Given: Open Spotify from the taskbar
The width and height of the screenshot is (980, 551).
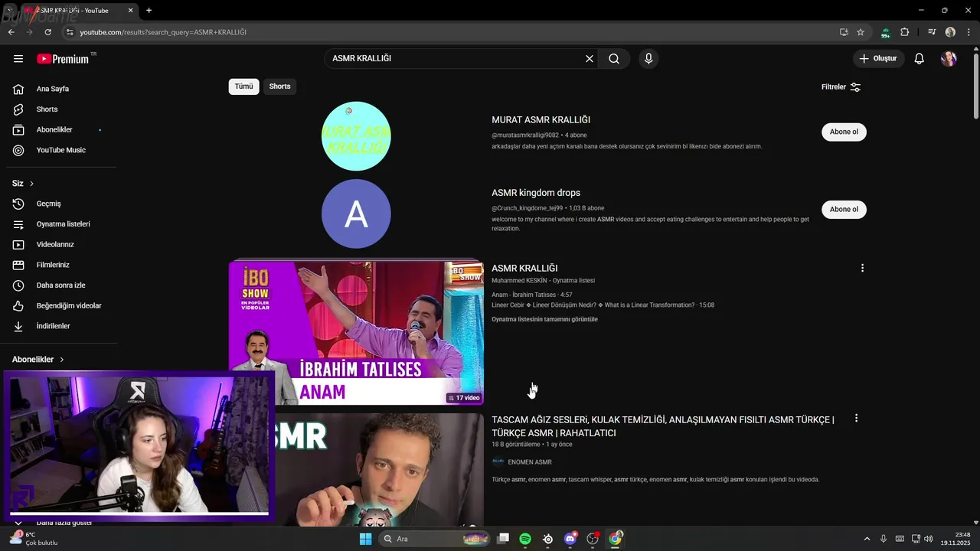Looking at the screenshot, I should click(x=525, y=539).
